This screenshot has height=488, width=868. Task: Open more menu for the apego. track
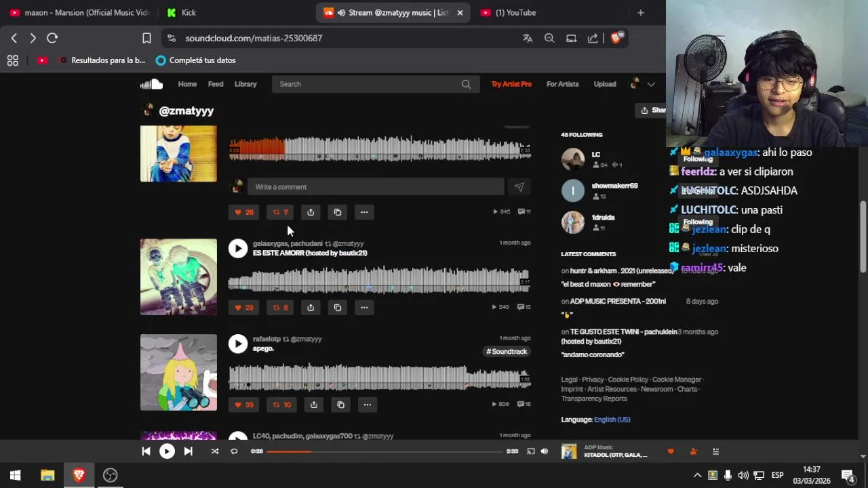(x=367, y=405)
